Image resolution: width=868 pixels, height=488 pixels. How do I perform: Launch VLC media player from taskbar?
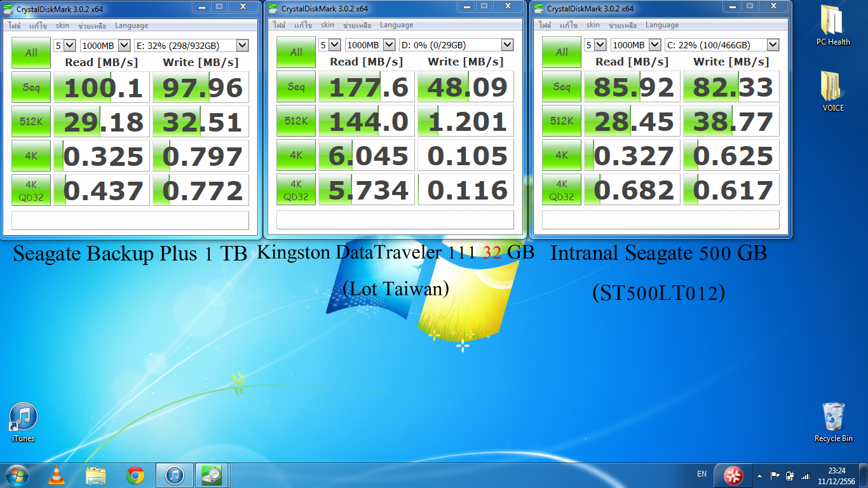57,475
